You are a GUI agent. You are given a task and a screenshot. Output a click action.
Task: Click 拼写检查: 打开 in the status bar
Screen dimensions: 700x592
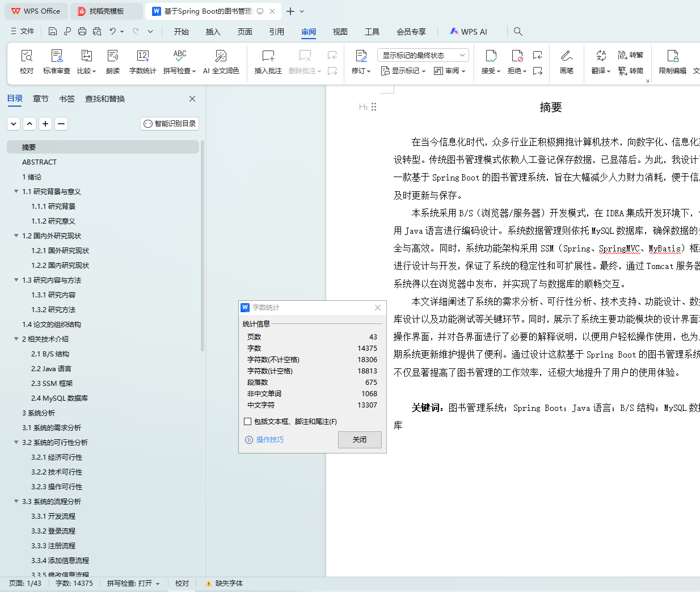[133, 583]
